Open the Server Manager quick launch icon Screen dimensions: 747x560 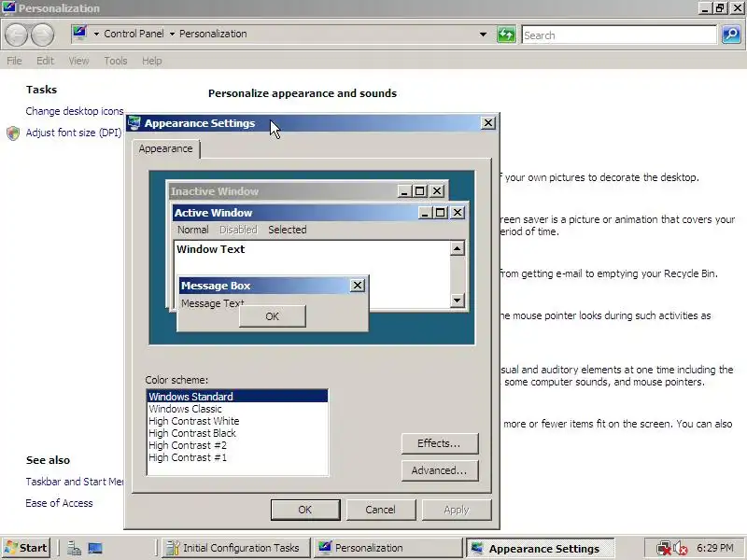click(x=74, y=548)
